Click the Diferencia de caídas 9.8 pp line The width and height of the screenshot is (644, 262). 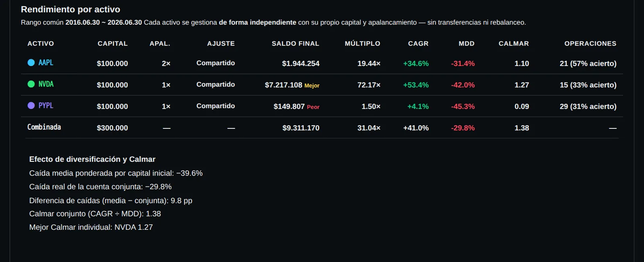[x=111, y=200]
